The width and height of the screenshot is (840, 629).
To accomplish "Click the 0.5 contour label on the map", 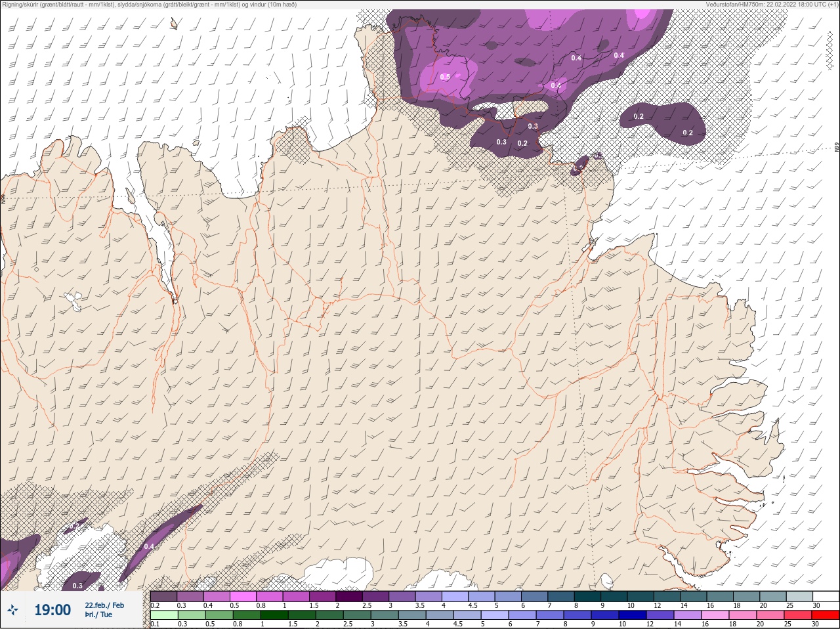I will coord(445,77).
